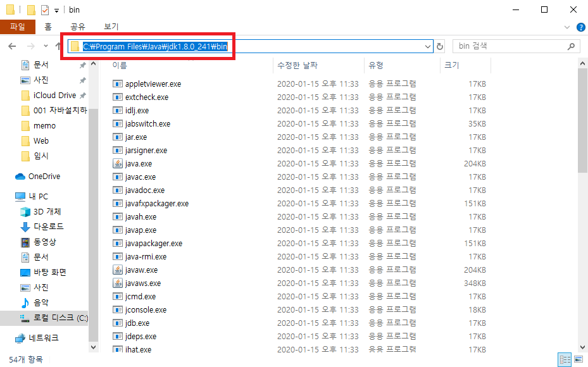
Task: Switch to large thumbnails view icon
Action: [x=579, y=359]
